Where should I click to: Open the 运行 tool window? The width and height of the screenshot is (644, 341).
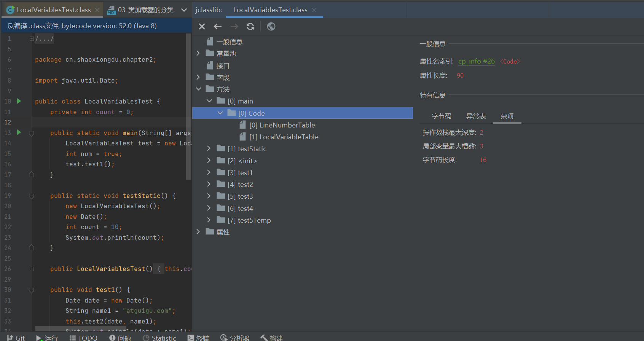47,338
